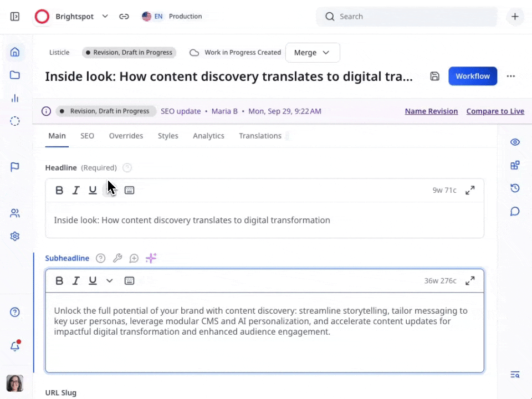532x399 pixels.
Task: Open the analytics bar chart sidebar icon
Action: click(15, 98)
